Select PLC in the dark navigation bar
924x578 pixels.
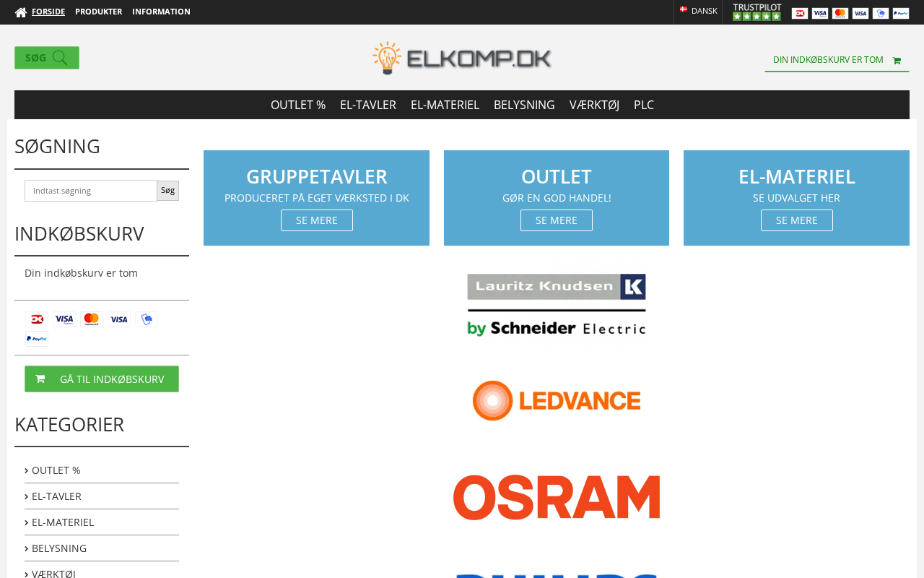coord(644,105)
